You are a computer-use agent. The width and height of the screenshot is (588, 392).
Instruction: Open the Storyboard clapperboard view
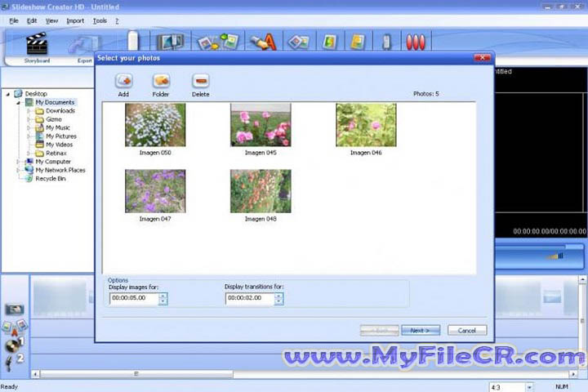click(37, 43)
